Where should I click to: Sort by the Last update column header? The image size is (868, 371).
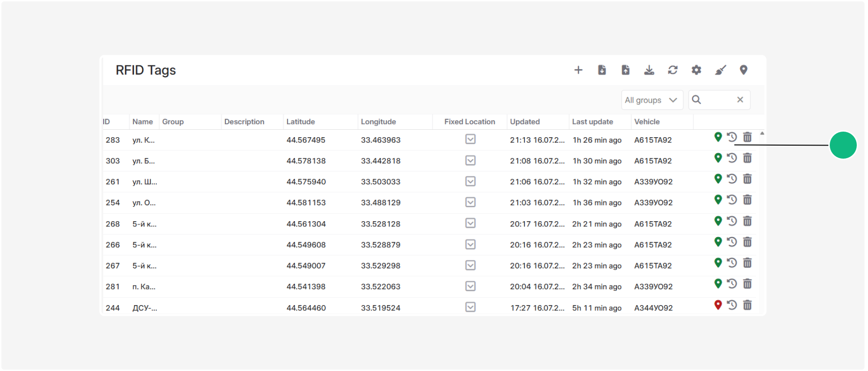pyautogui.click(x=593, y=122)
